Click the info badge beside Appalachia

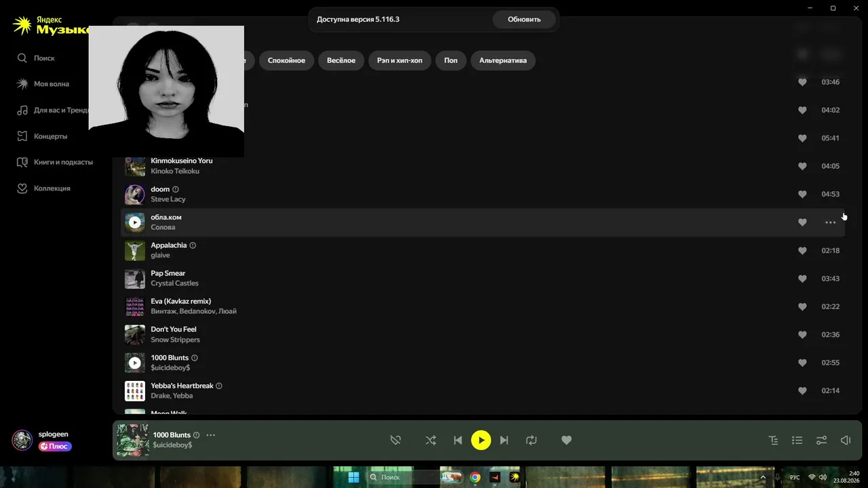click(193, 245)
